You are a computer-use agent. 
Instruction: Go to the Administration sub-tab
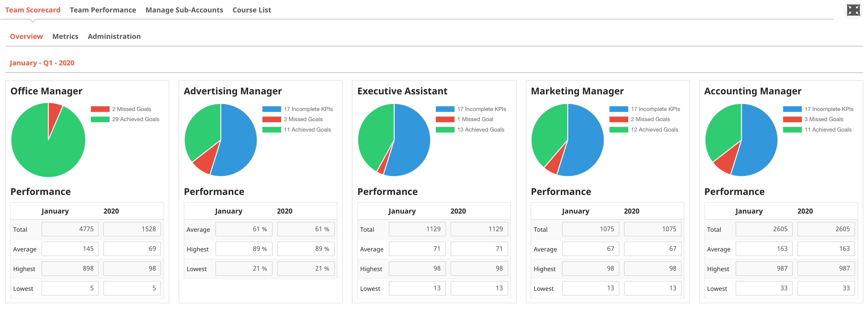click(114, 36)
